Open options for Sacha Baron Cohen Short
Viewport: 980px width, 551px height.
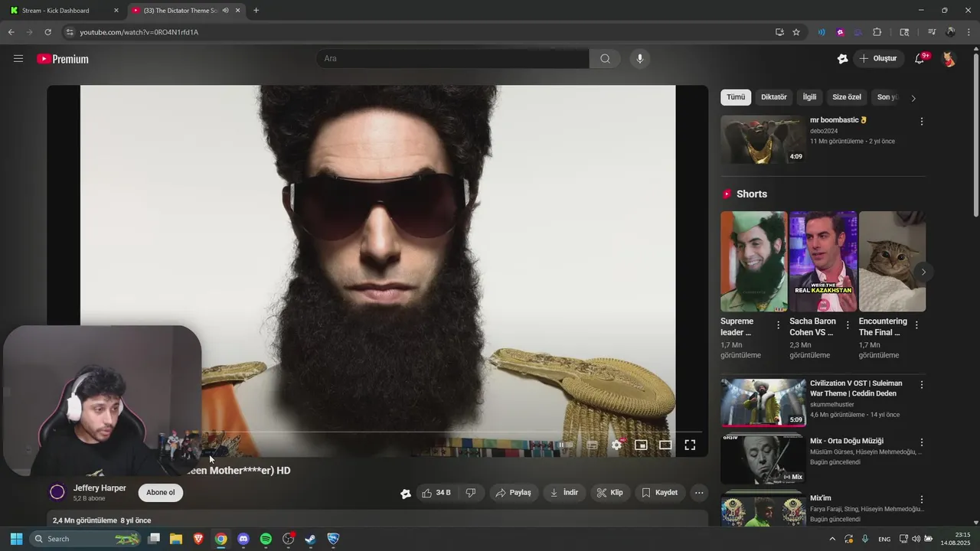tap(848, 325)
